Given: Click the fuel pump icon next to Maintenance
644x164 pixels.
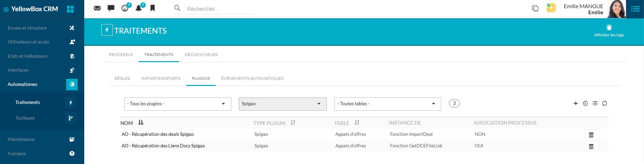Looking at the screenshot, I should 72,139.
